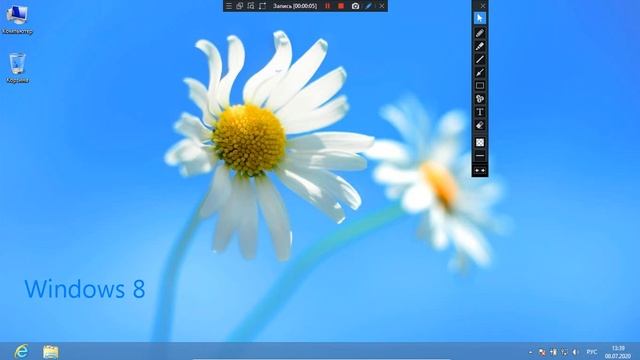This screenshot has height=360, width=640.
Task: Open the network tray icon
Action: tap(564, 352)
